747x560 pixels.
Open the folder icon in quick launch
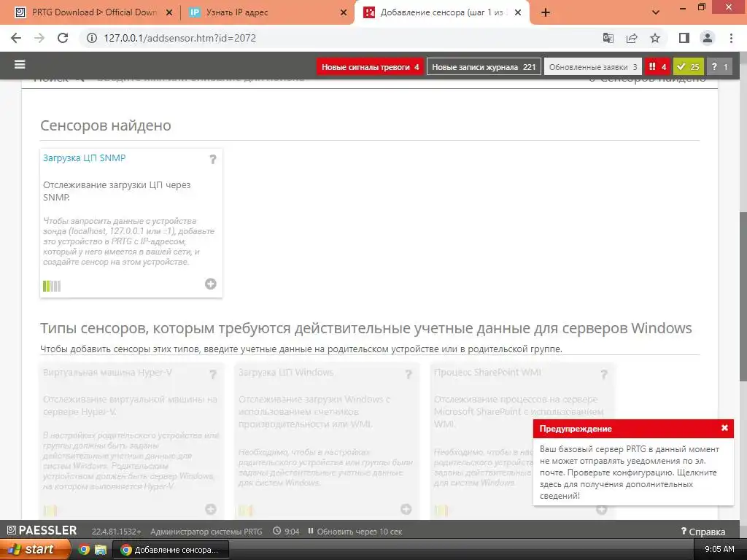click(x=101, y=550)
